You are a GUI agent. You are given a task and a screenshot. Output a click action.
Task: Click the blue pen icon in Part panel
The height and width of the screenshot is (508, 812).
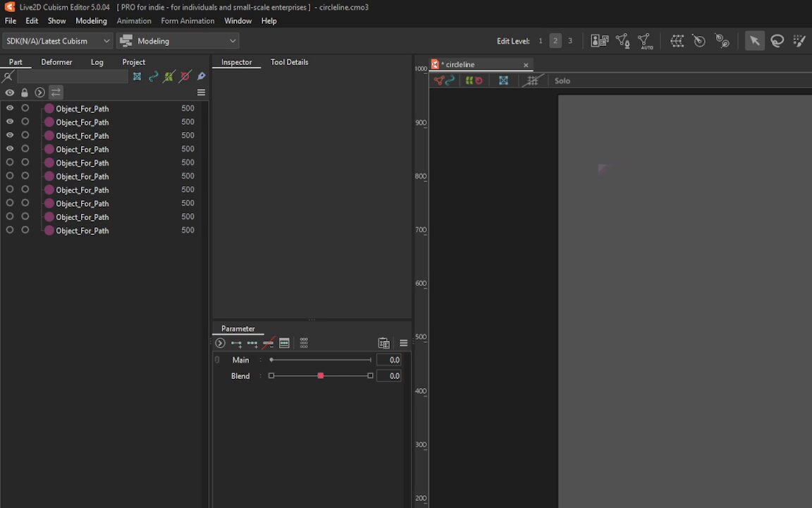[x=202, y=77]
